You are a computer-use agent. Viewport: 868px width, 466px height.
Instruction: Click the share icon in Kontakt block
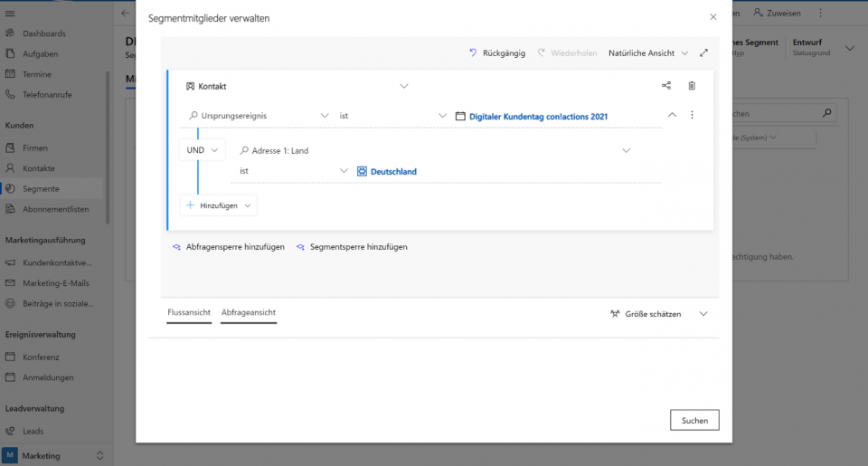pyautogui.click(x=666, y=86)
